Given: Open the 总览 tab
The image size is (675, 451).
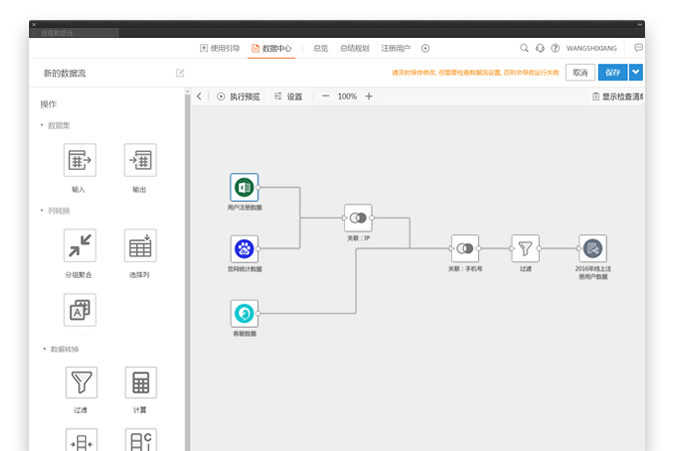Looking at the screenshot, I should click(x=320, y=48).
